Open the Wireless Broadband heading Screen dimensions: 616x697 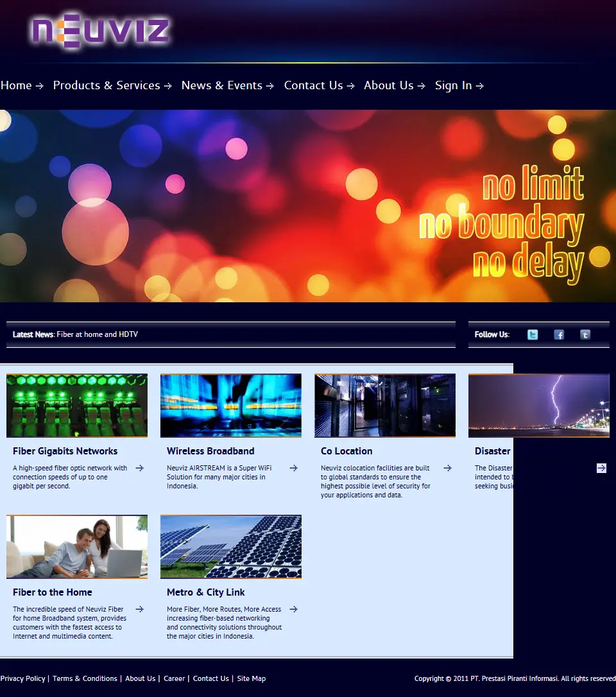pyautogui.click(x=210, y=451)
